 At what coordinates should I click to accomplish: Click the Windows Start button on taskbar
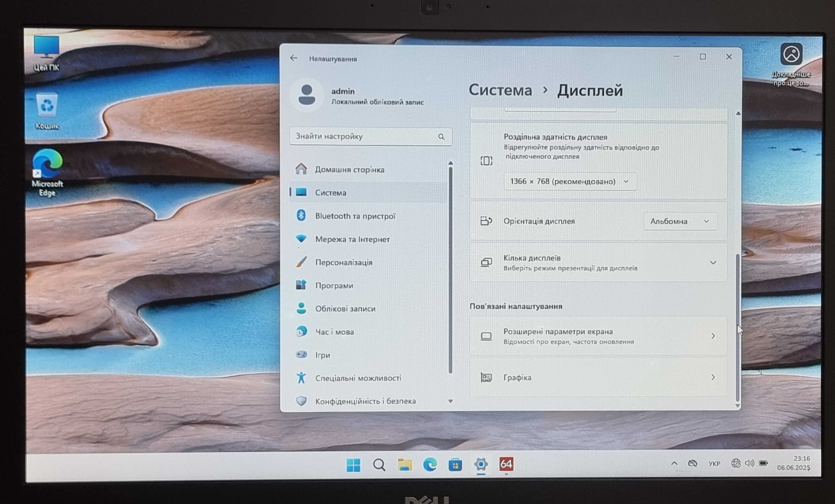click(x=353, y=465)
